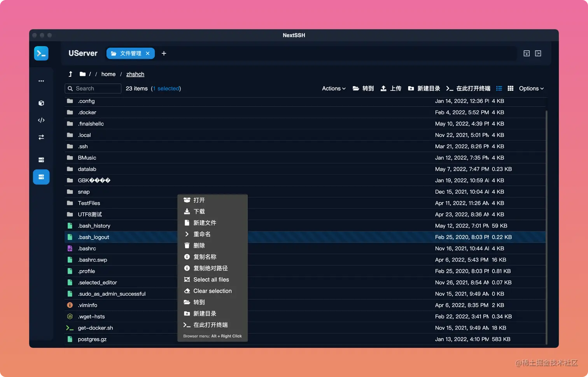Close the 文件管理 tab
The height and width of the screenshot is (377, 588).
coord(148,53)
